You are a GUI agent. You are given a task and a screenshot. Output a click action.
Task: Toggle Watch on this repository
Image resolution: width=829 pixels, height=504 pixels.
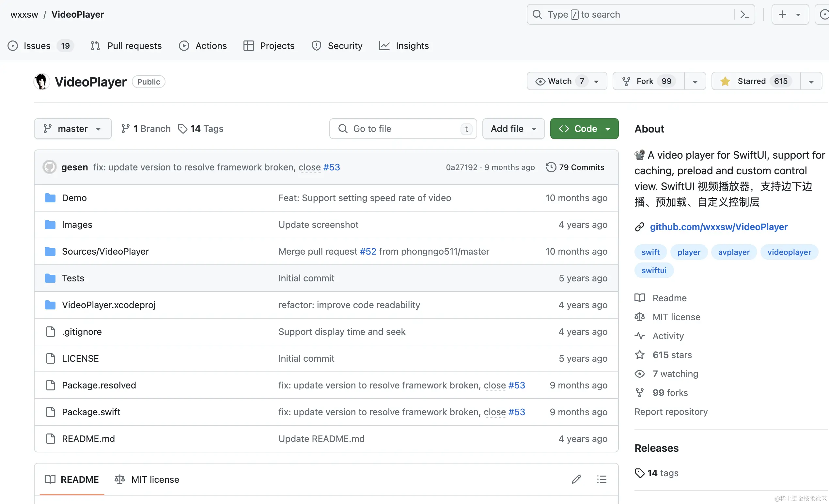point(560,81)
